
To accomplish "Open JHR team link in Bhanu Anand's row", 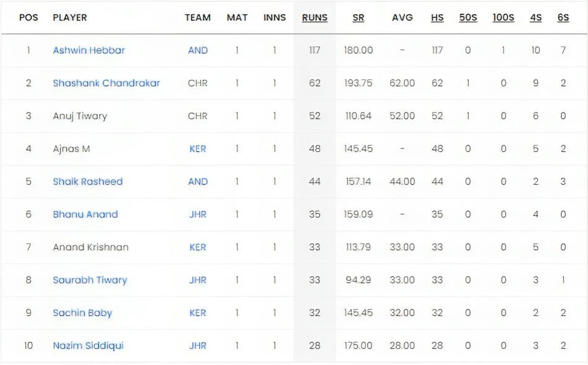I will coord(198,214).
